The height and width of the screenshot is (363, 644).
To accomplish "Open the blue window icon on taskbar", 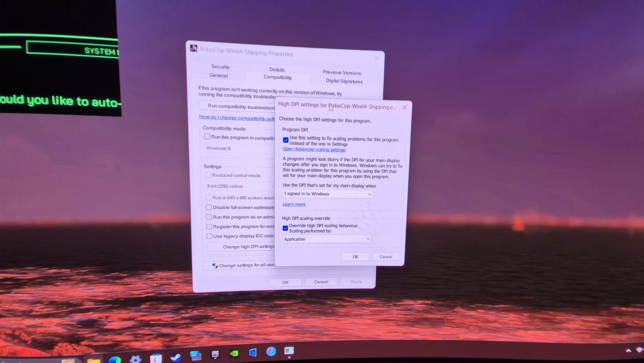I will point(253,353).
